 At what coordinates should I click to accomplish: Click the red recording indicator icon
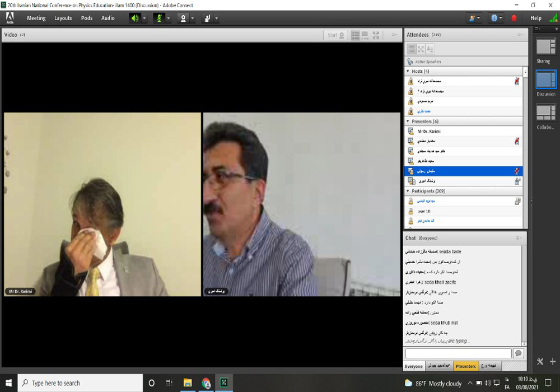tap(514, 18)
